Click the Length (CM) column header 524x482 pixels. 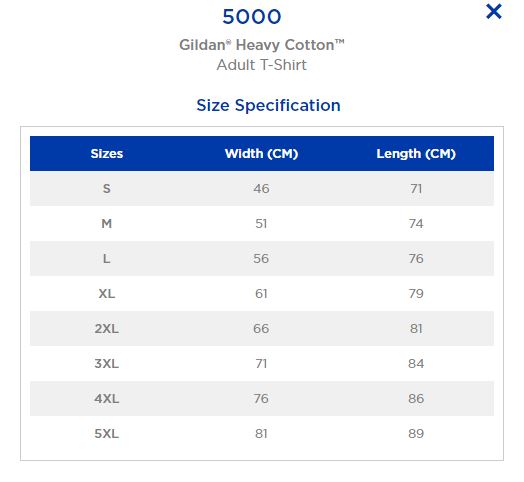pyautogui.click(x=416, y=154)
